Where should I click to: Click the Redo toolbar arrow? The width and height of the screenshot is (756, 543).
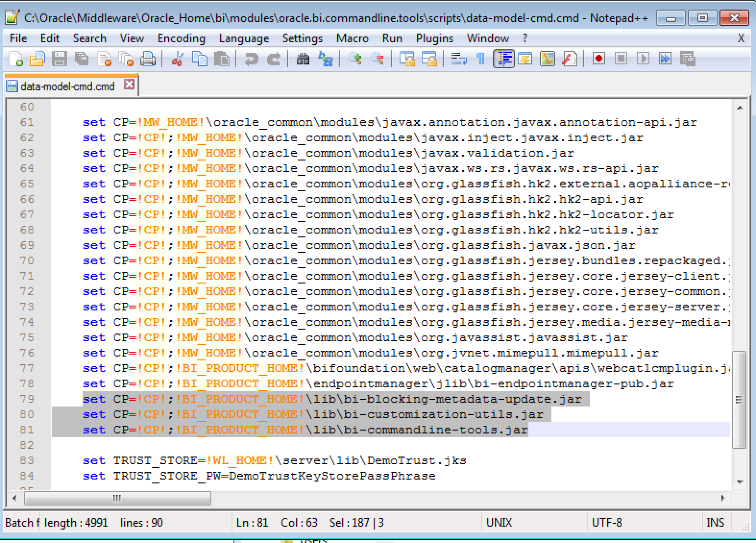pyautogui.click(x=273, y=59)
